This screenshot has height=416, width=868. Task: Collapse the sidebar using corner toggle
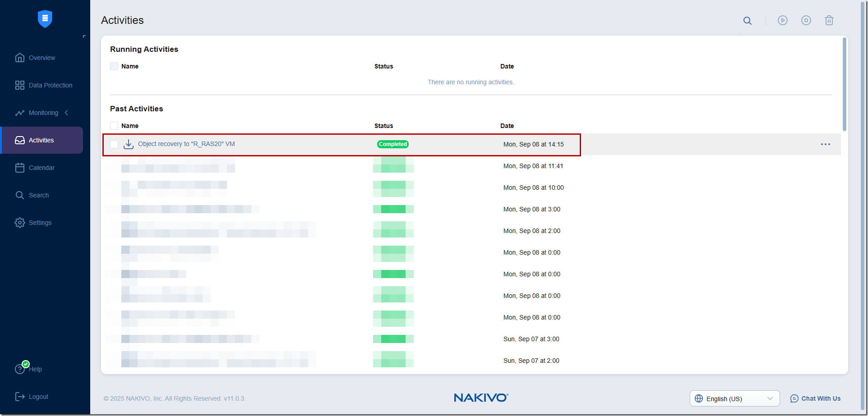click(x=84, y=37)
